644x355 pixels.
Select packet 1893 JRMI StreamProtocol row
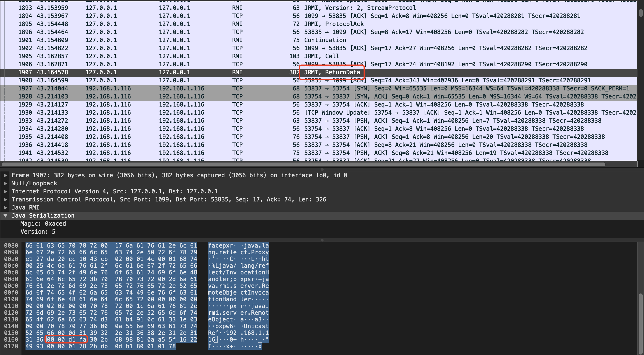click(360, 8)
